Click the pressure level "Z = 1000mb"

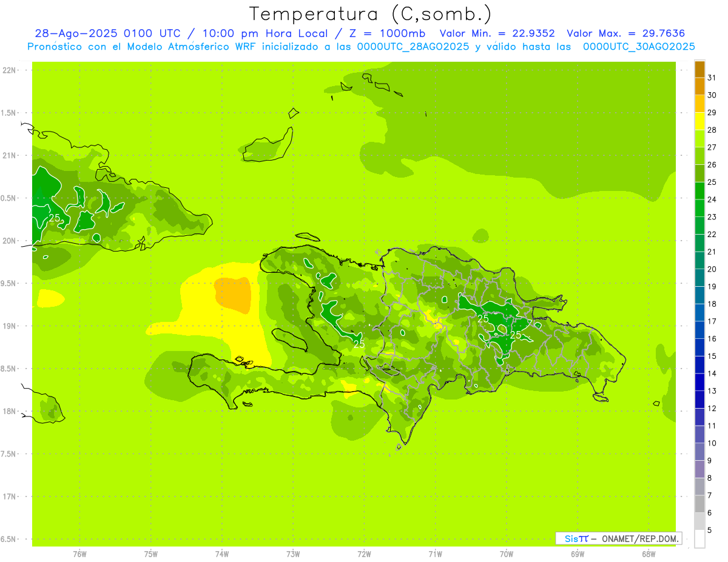[387, 33]
